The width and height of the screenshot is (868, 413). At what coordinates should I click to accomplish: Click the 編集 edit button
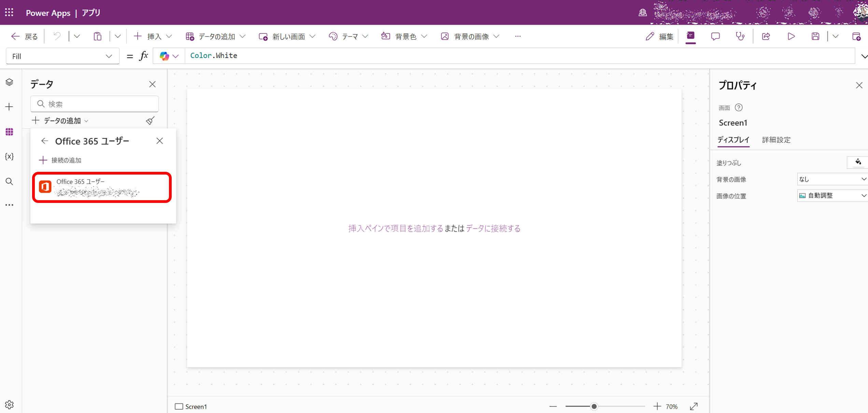coord(659,36)
